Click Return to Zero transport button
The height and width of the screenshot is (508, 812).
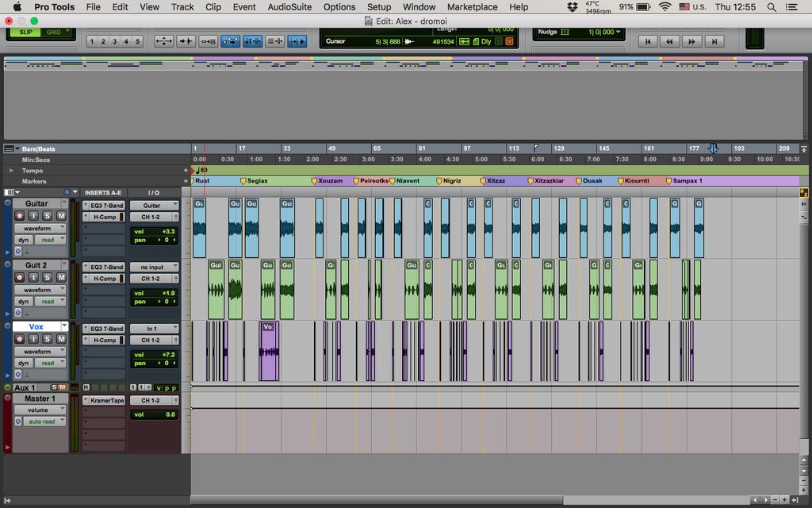(647, 41)
